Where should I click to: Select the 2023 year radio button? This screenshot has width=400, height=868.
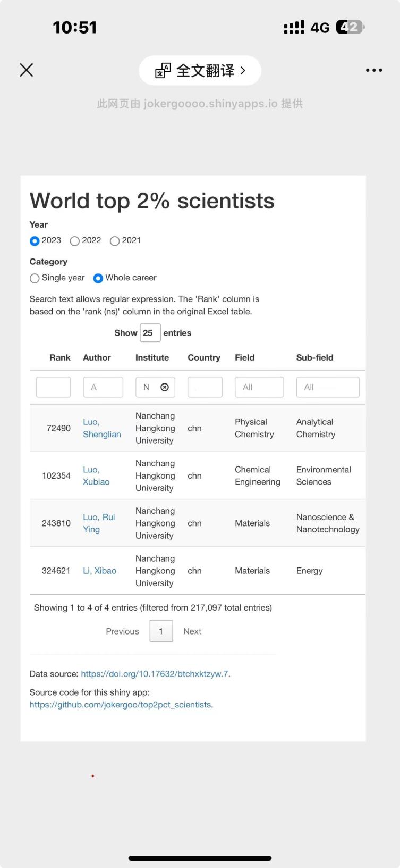click(35, 241)
